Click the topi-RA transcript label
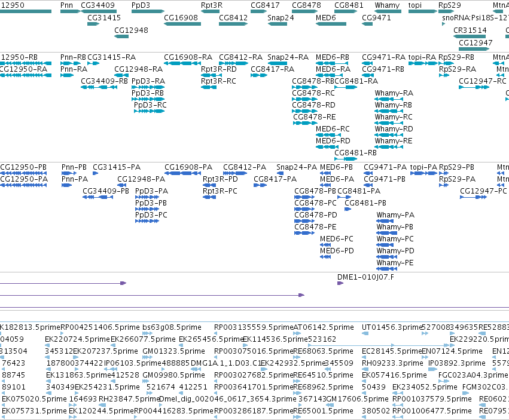The image size is (509, 420). [x=422, y=57]
